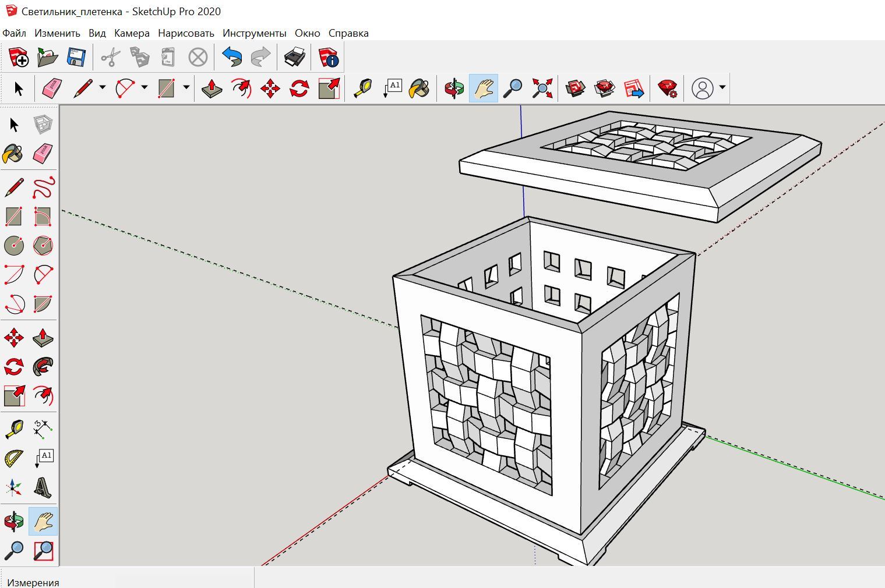This screenshot has width=885, height=588.
Task: Select the 3D Text tool
Action: 43,487
